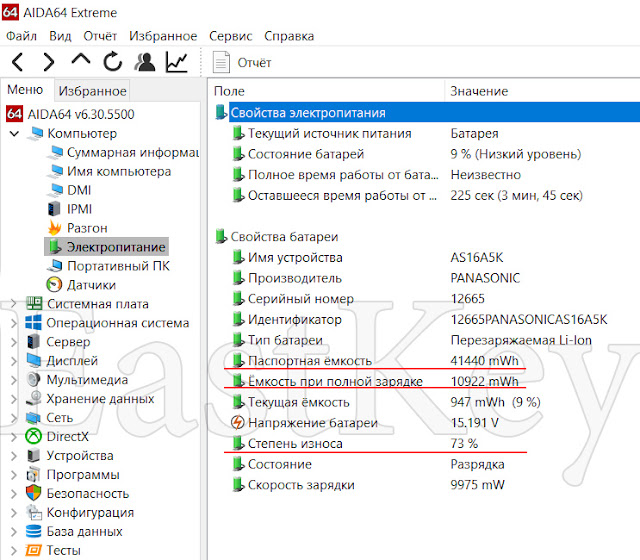Viewport: 640px width, 560px height.
Task: Click the База данных database icon
Action: [x=33, y=531]
